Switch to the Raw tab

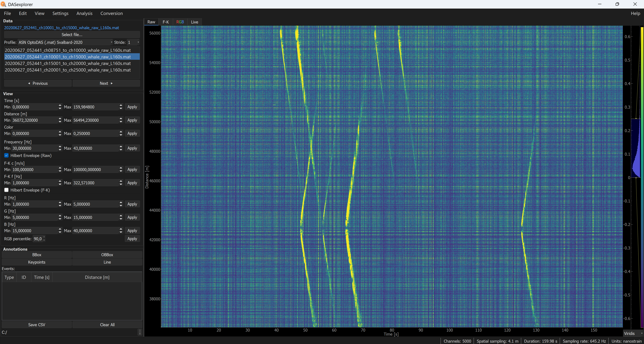pos(151,22)
